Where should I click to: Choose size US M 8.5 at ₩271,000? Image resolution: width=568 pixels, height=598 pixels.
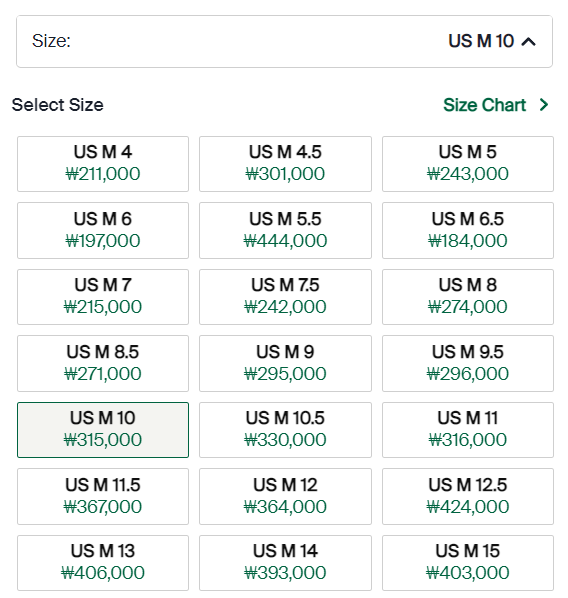coord(103,363)
